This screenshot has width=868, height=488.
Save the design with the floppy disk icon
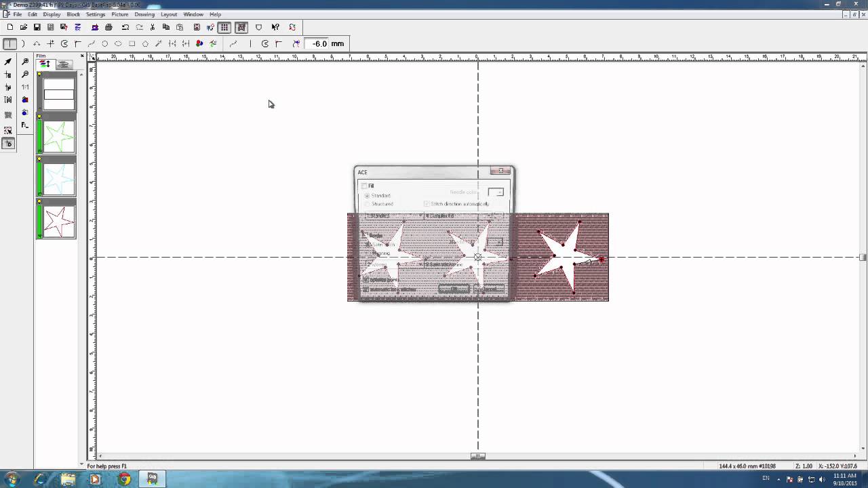click(38, 27)
